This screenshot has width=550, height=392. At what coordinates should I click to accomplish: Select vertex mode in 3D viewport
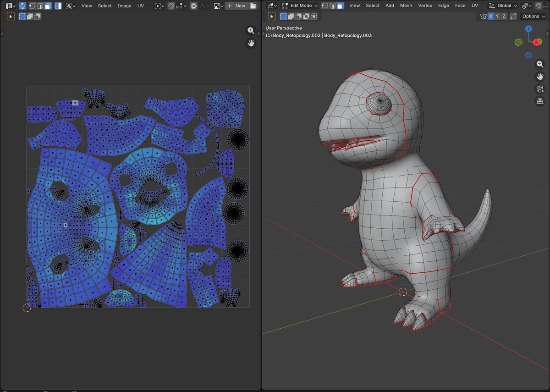324,6
